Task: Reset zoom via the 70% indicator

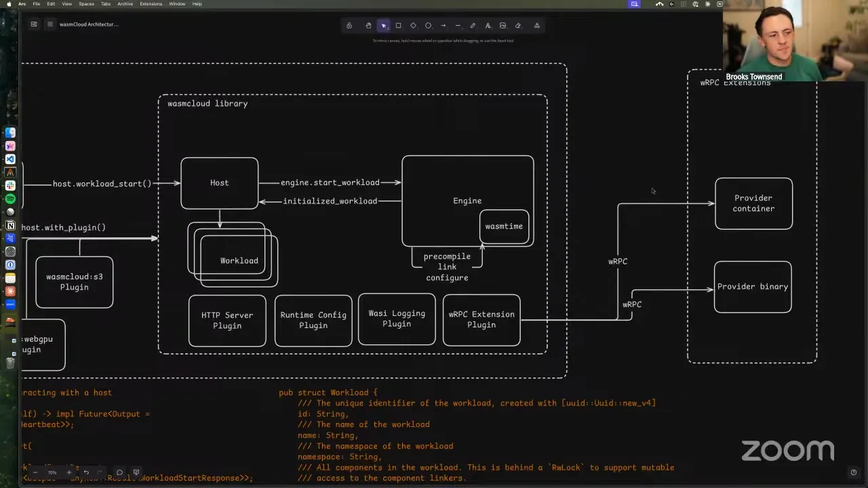Action: click(52, 472)
